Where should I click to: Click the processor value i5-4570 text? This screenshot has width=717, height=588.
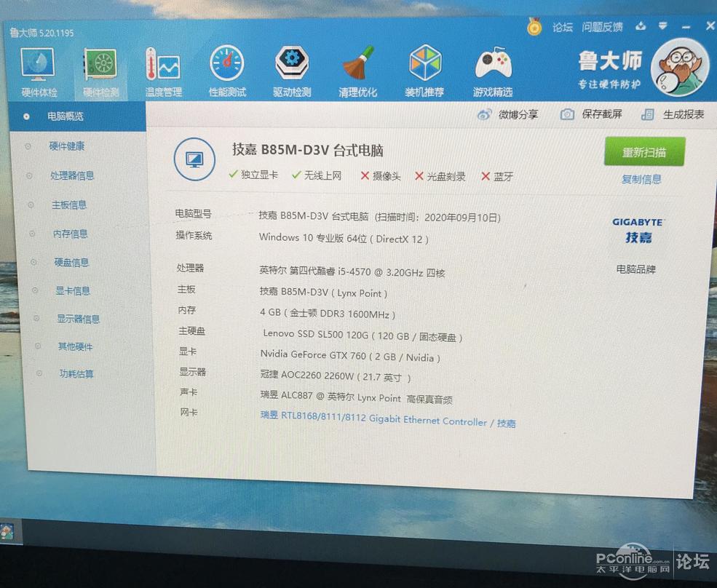[x=352, y=271]
